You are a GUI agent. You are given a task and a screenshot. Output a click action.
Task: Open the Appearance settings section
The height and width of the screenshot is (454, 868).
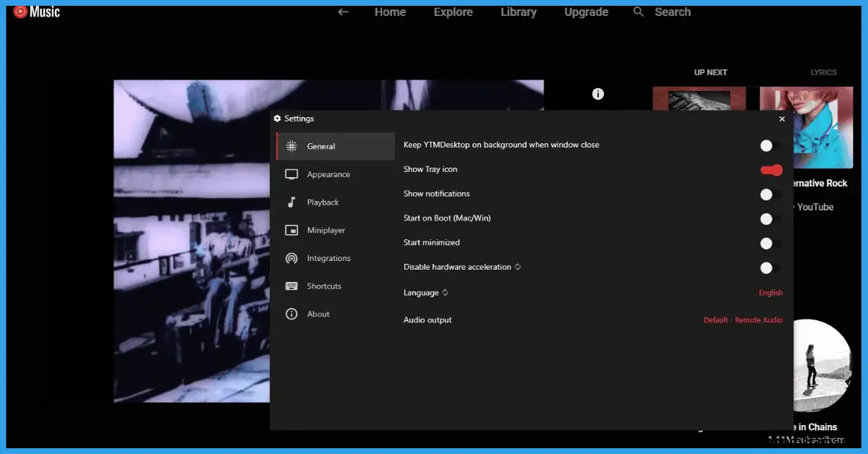pyautogui.click(x=336, y=174)
